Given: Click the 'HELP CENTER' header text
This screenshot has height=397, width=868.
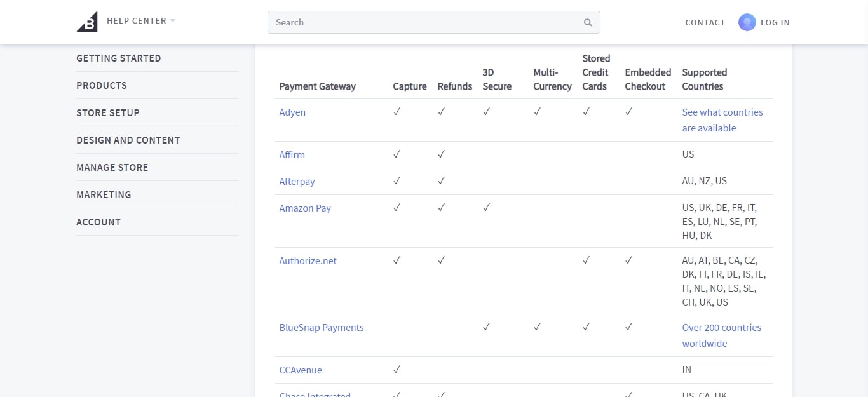Looking at the screenshot, I should pyautogui.click(x=137, y=21).
